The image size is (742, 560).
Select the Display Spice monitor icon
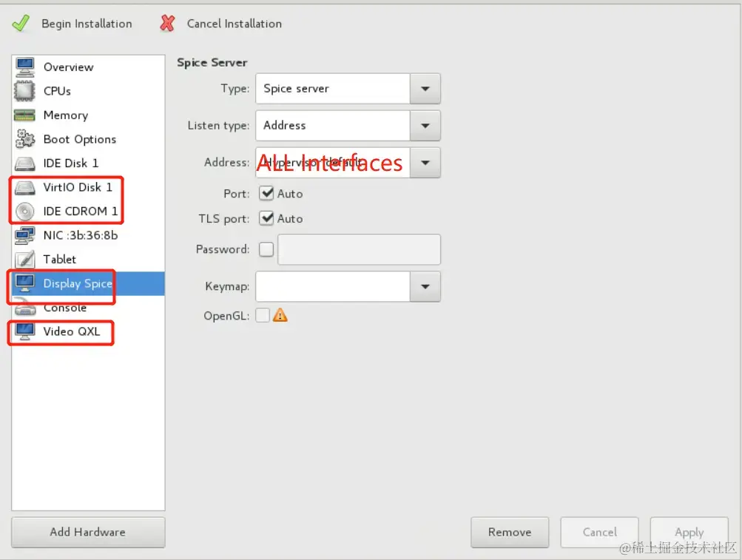point(24,283)
